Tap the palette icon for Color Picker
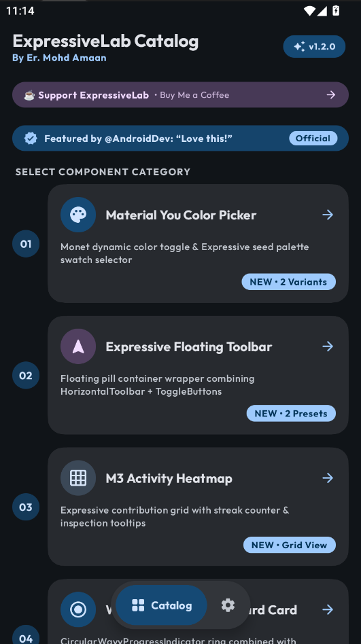 [x=78, y=215]
